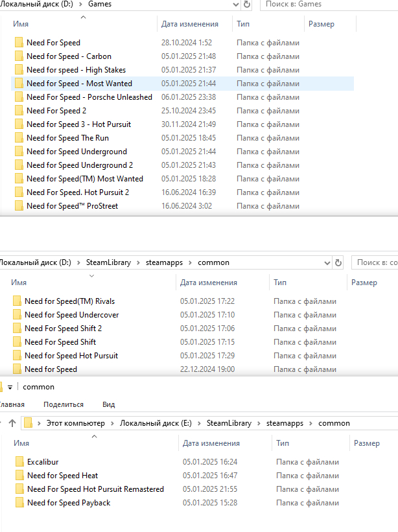Click the search box in D: common window
The width and height of the screenshot is (398, 532).
[x=375, y=262]
